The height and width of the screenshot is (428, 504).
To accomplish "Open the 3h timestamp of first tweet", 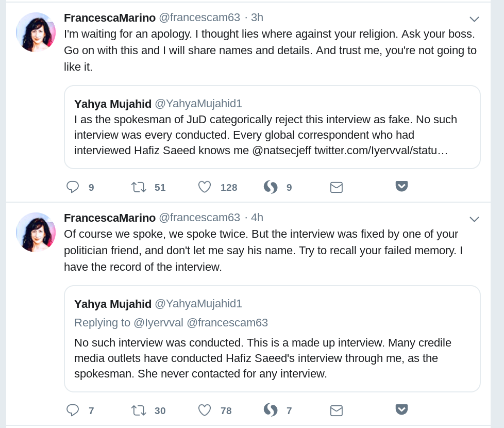I will [x=257, y=18].
